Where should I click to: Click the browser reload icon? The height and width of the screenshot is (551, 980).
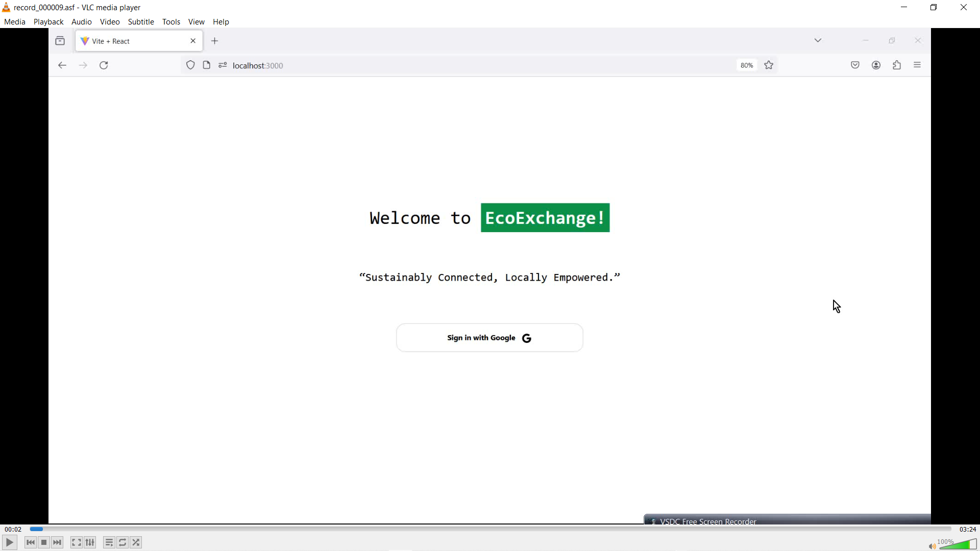[104, 65]
